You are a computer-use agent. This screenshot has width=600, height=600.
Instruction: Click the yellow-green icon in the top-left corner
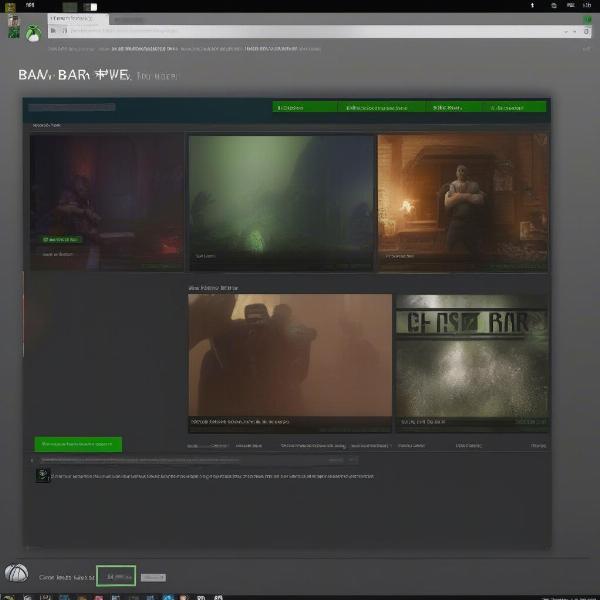coord(10,7)
